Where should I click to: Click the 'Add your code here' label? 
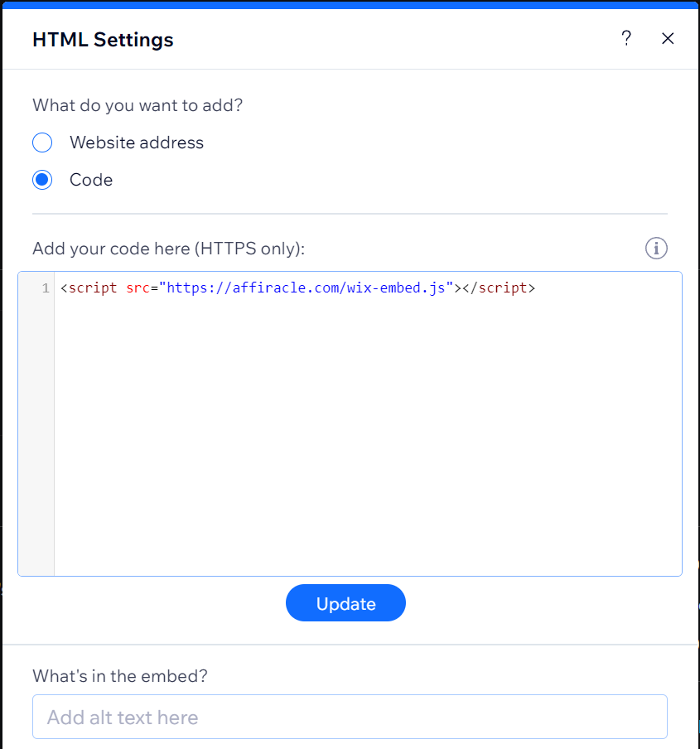[168, 249]
